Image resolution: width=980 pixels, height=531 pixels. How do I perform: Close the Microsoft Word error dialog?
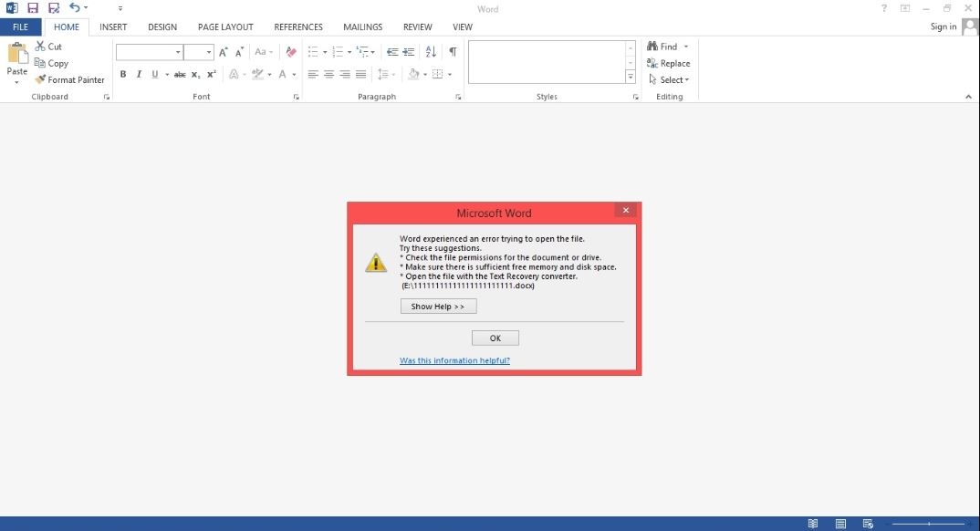tap(626, 210)
